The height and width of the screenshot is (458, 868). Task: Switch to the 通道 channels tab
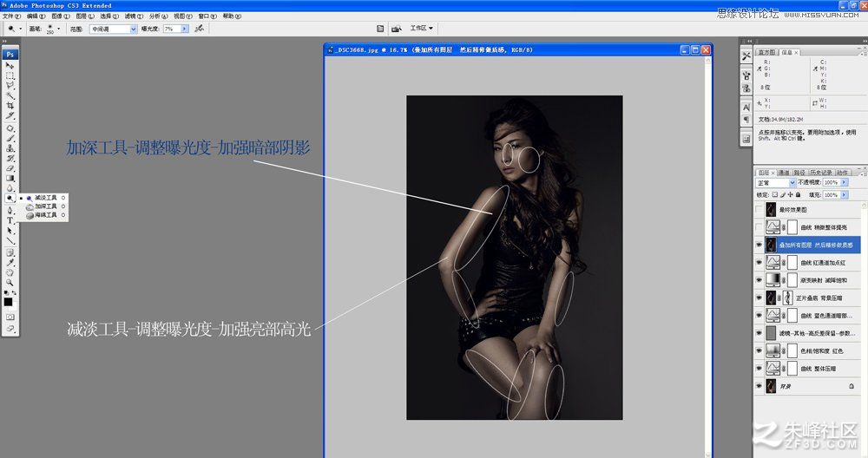[784, 173]
